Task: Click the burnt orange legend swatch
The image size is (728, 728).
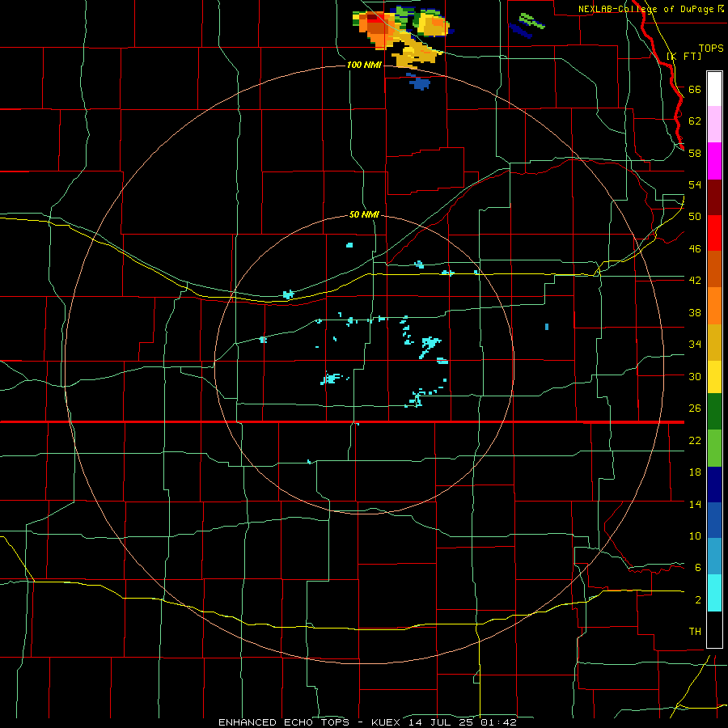Action: point(714,269)
